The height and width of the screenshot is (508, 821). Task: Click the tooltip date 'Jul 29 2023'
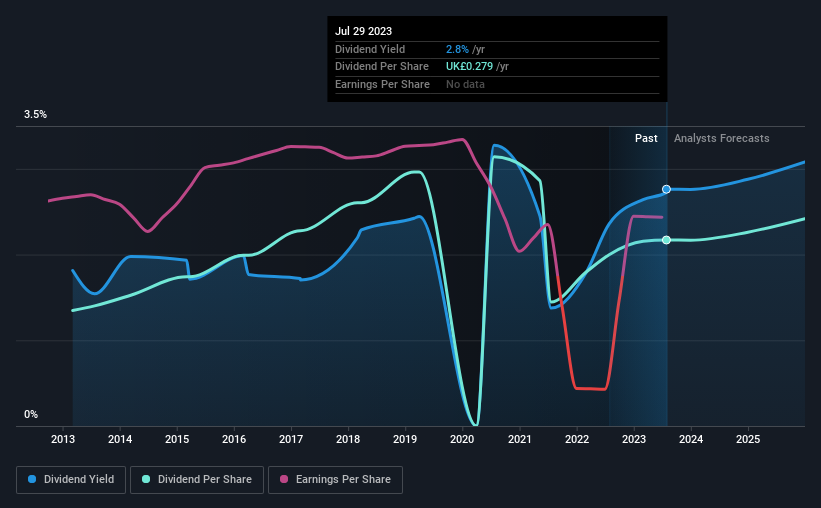tap(363, 31)
